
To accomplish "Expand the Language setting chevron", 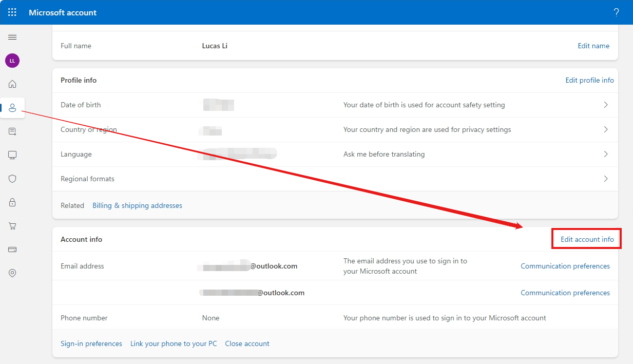I will (x=605, y=154).
